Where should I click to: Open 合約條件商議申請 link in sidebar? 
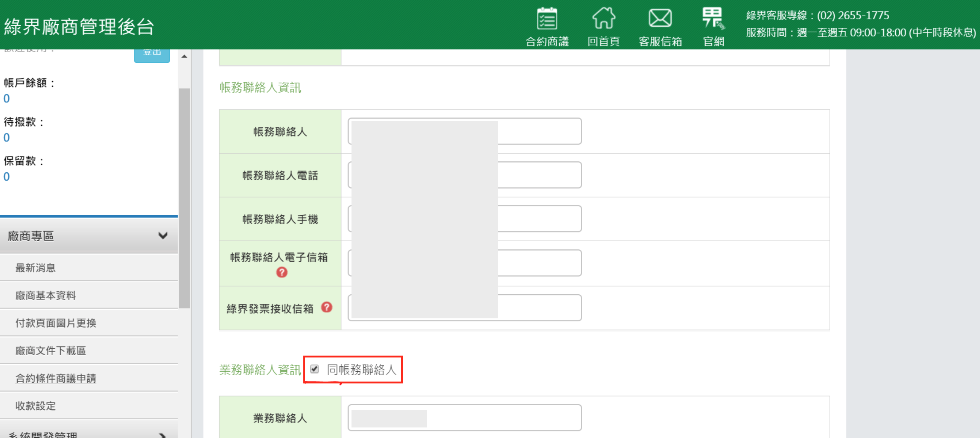coord(56,378)
